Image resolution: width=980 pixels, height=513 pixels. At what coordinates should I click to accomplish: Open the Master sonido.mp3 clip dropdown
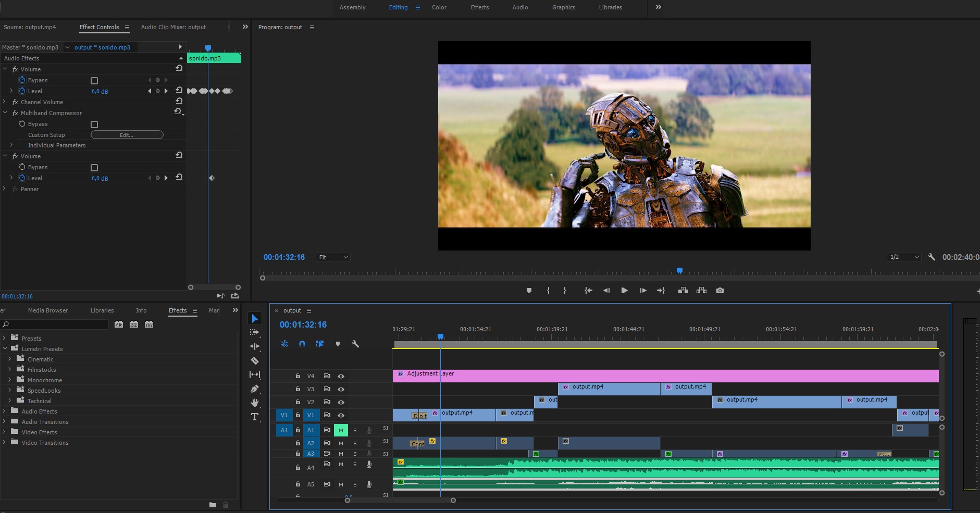click(67, 47)
